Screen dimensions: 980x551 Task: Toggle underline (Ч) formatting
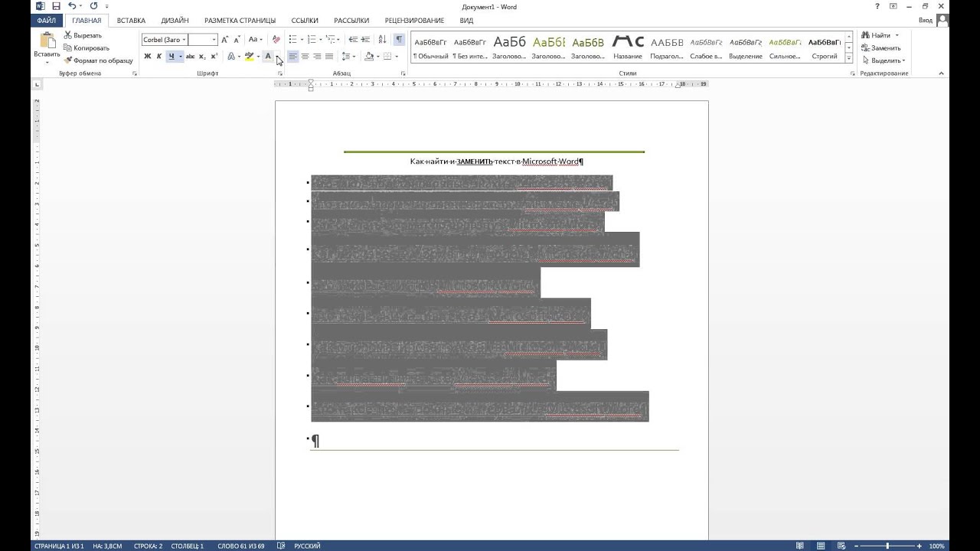point(171,57)
